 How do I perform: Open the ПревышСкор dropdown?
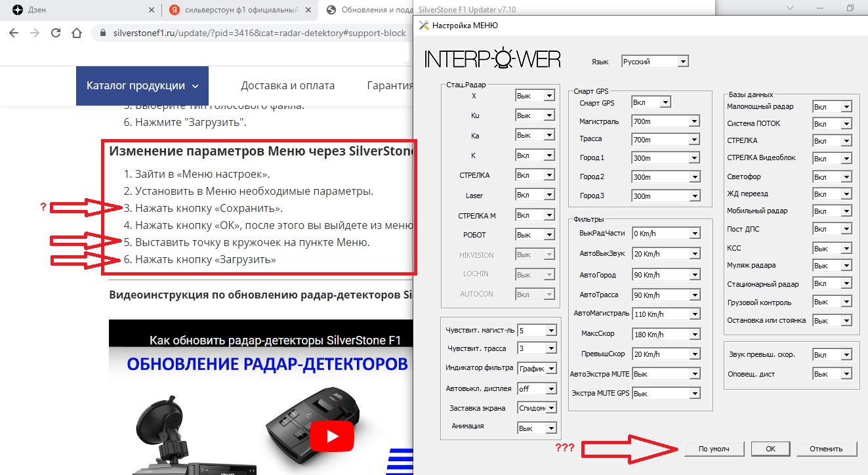(665, 354)
